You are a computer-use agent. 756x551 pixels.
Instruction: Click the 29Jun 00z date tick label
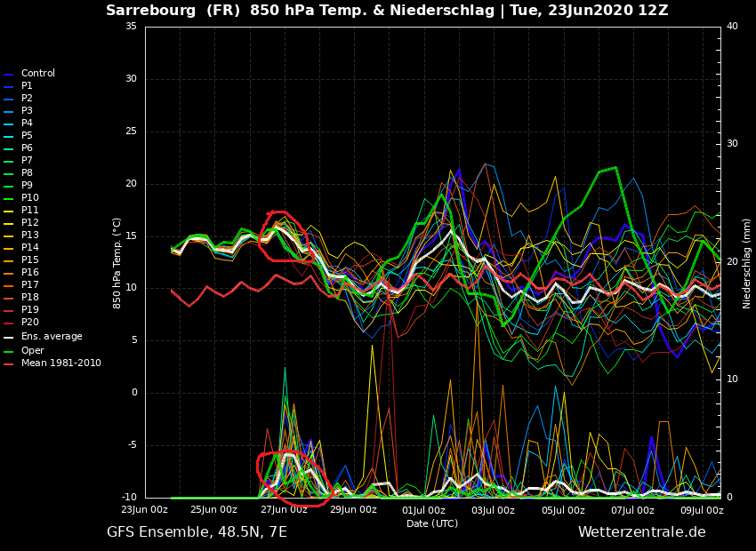pyautogui.click(x=353, y=510)
